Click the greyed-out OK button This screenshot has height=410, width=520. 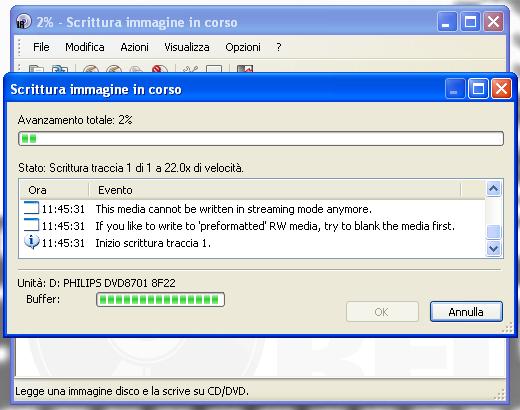pyautogui.click(x=382, y=312)
